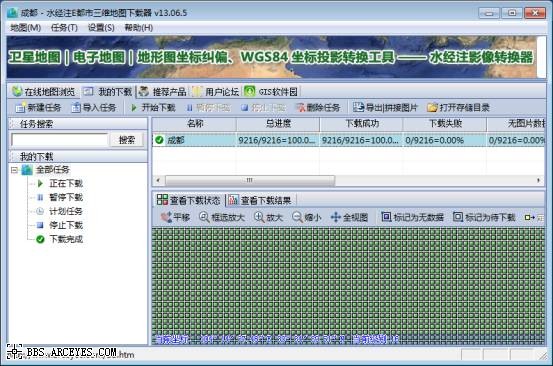Viewport: 553px width, 366px height.
Task: Select 下载完成 in task tree
Action: click(66, 239)
